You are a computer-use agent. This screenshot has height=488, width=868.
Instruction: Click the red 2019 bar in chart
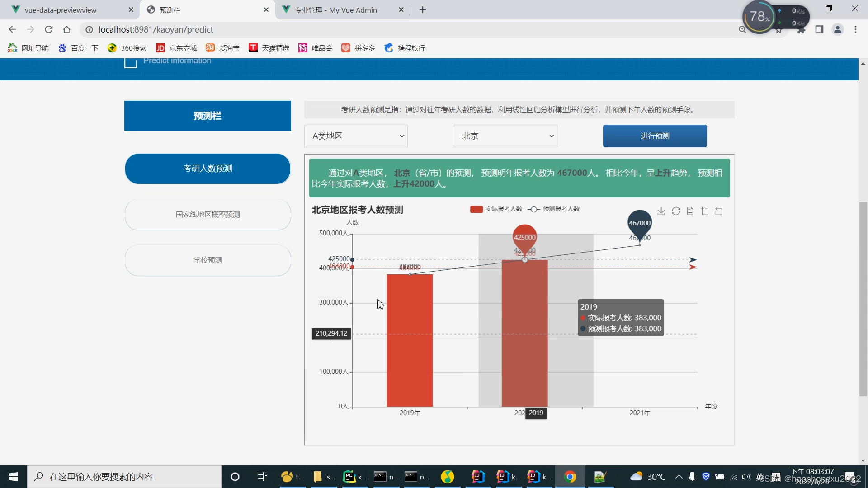pyautogui.click(x=410, y=340)
